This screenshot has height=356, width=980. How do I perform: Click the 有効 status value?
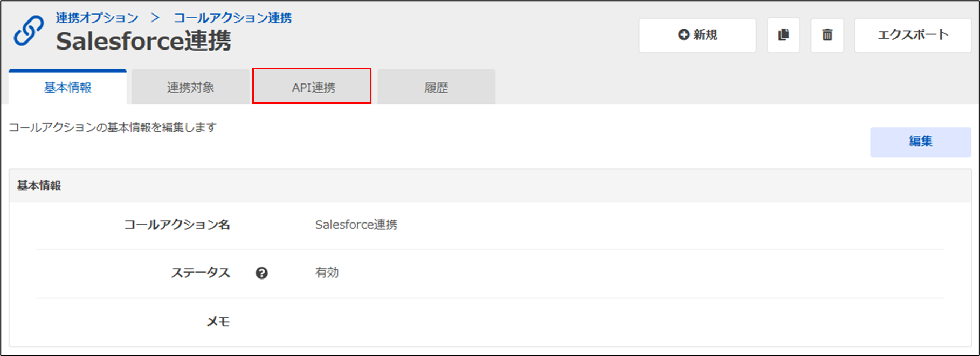tap(327, 273)
